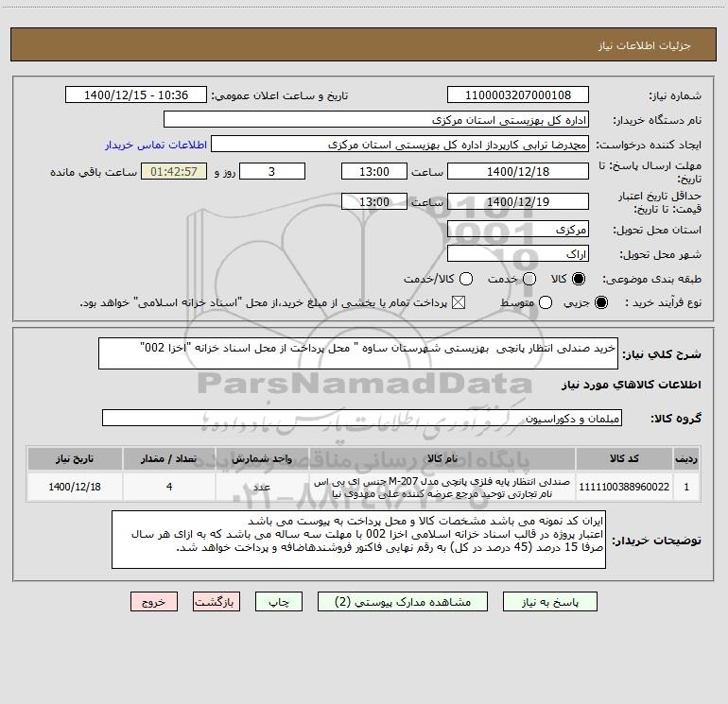Click the تاریخ نیاز column header
Screen dimensions: 728x704
tap(75, 458)
